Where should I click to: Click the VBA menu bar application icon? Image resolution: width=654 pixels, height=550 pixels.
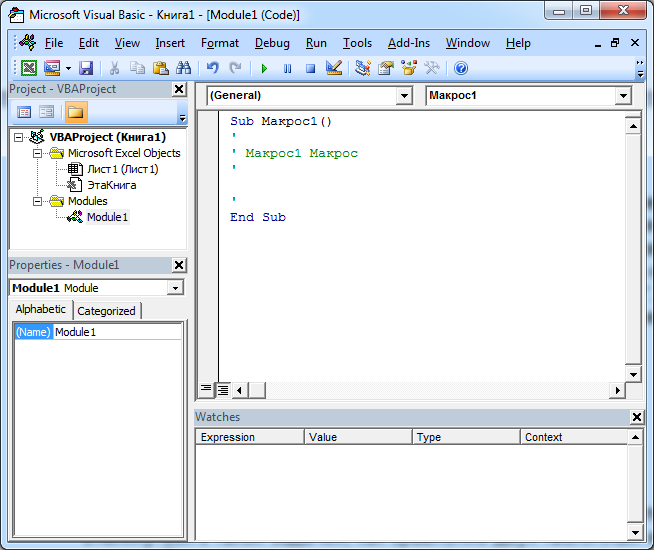pyautogui.click(x=28, y=43)
